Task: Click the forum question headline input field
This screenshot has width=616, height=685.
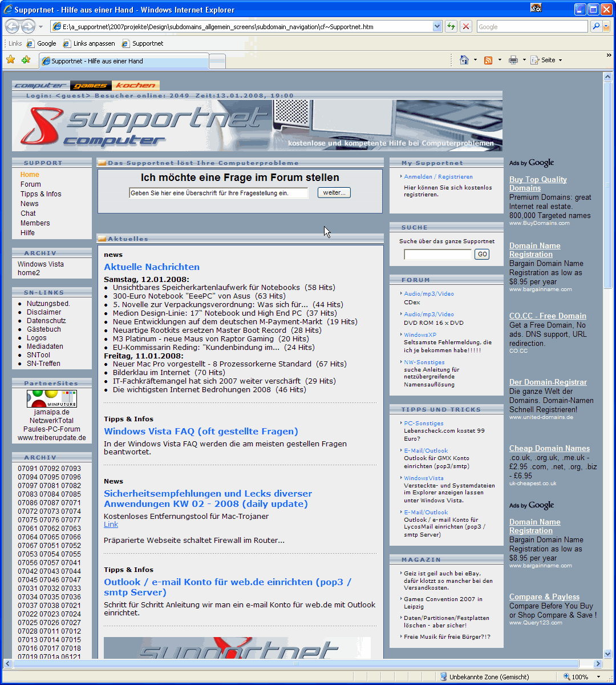Action: click(218, 193)
